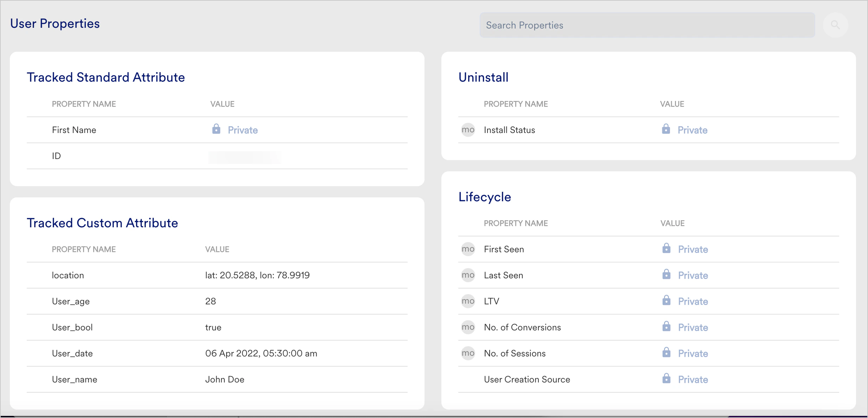Click the search magnifier icon
868x418 pixels.
tap(836, 25)
